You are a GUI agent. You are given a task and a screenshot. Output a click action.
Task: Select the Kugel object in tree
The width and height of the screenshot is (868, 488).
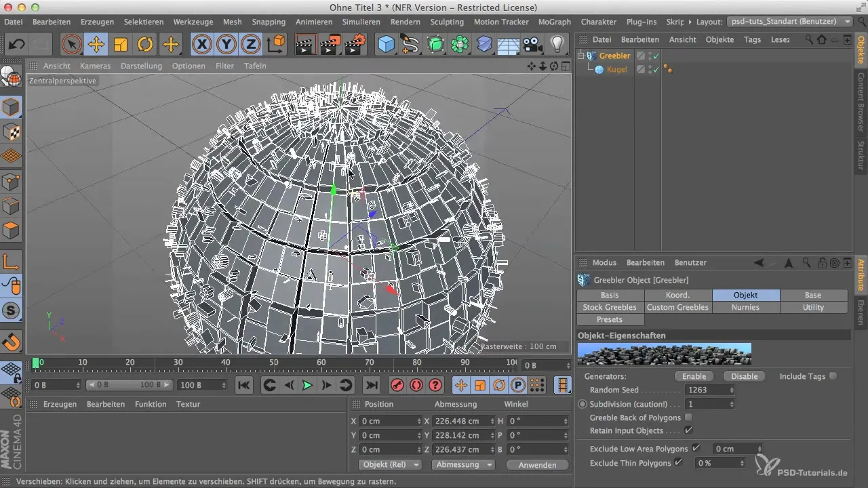coord(616,69)
